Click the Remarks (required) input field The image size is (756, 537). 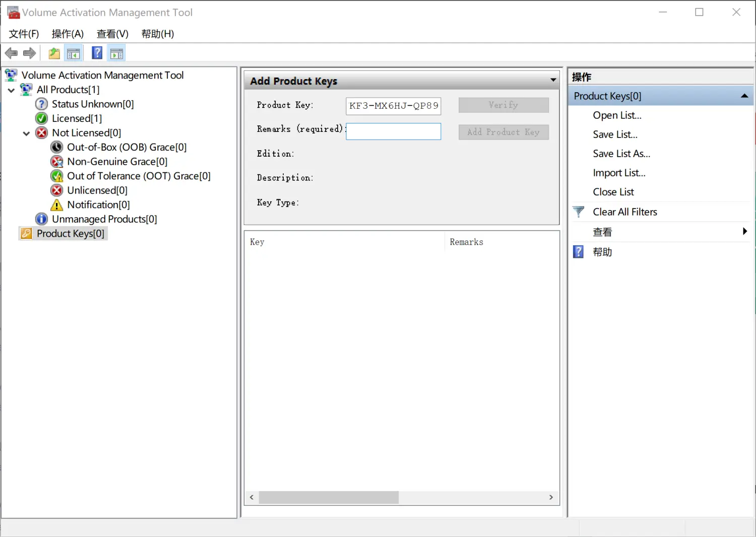393,131
